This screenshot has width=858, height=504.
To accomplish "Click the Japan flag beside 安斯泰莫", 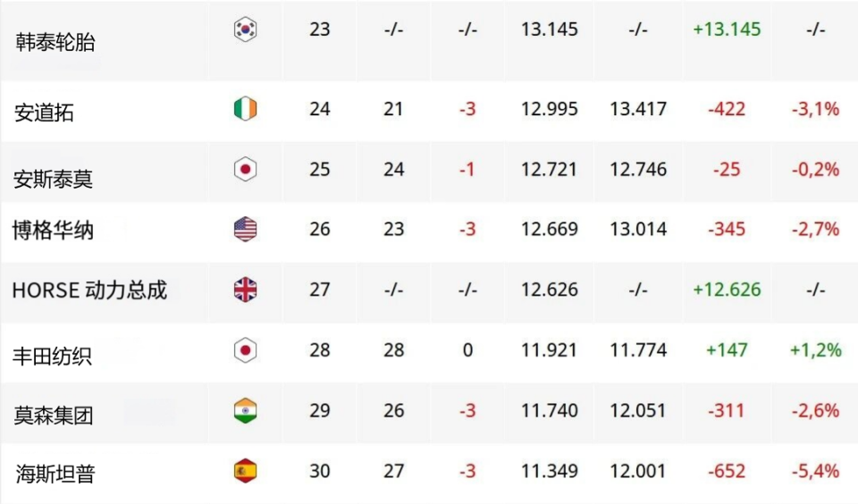I will click(x=245, y=169).
